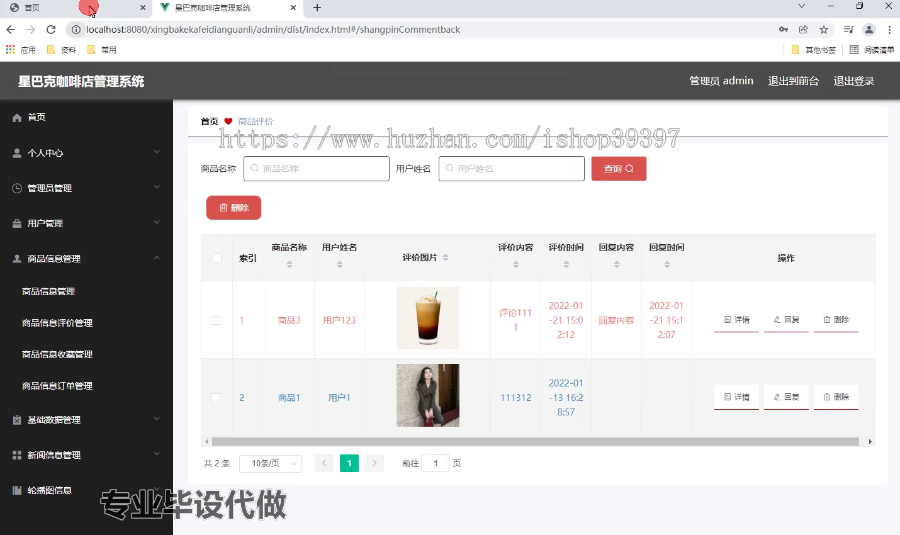Click 退出登录 in the header
This screenshot has width=900, height=535.
854,81
